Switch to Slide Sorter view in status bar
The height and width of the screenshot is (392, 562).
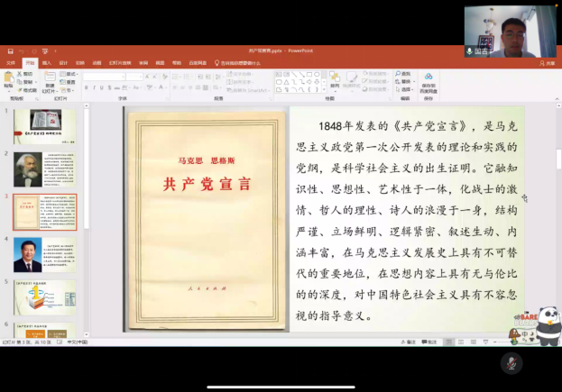coord(461,342)
